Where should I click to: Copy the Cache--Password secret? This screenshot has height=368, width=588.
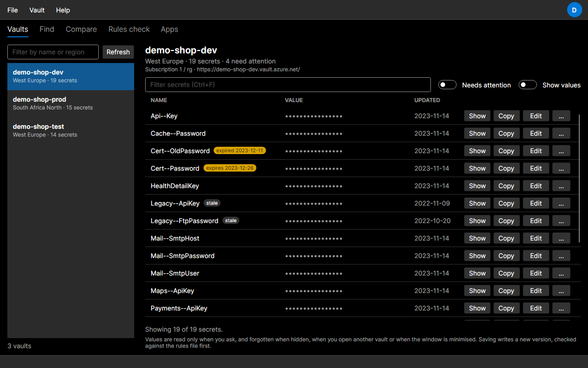[x=506, y=133]
